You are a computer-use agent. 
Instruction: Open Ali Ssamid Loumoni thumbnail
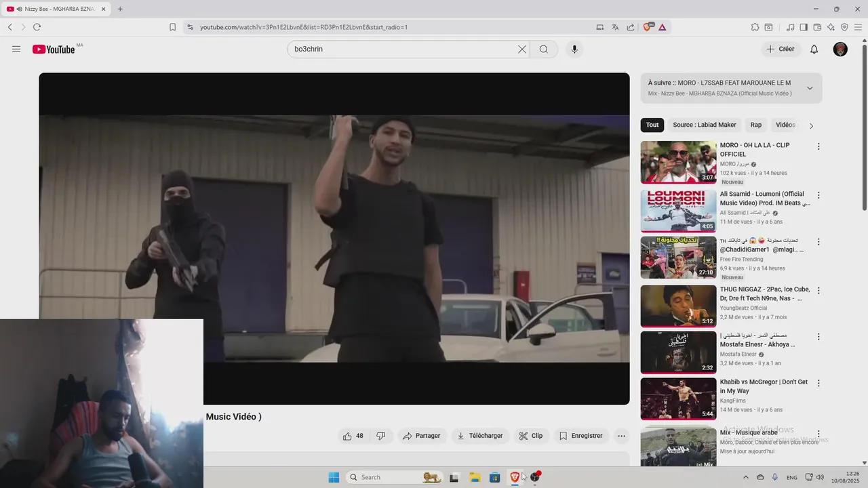tap(678, 211)
